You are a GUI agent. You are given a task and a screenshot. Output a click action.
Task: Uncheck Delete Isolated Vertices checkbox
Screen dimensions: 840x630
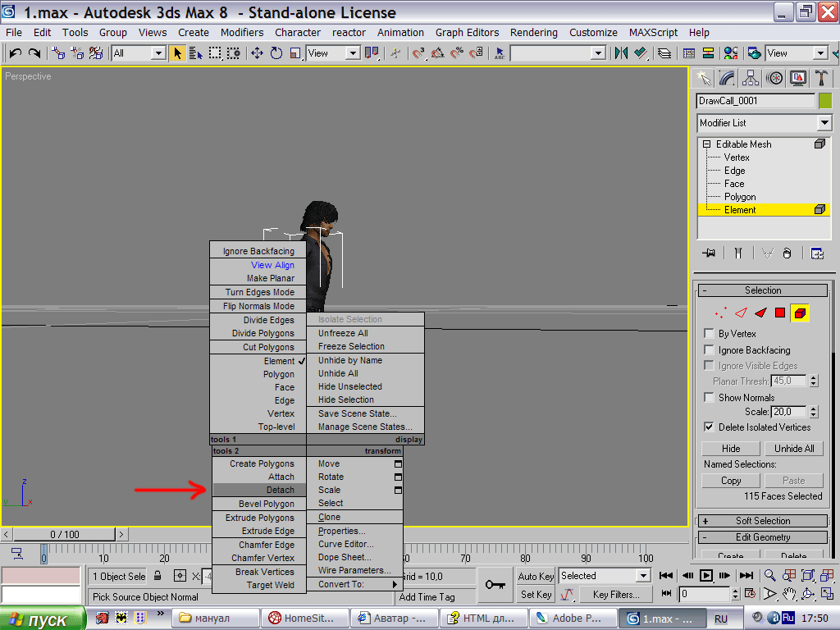coord(709,427)
